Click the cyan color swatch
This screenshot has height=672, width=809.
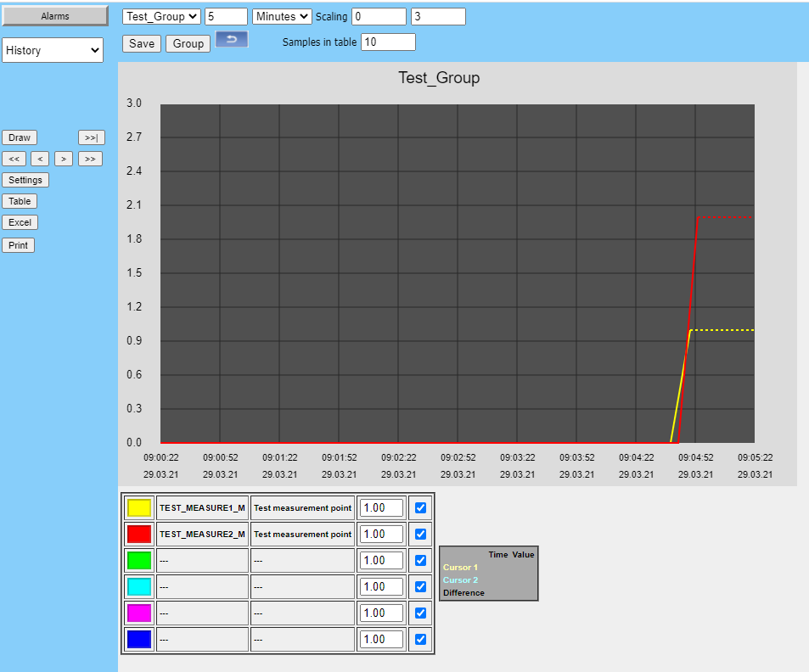139,587
